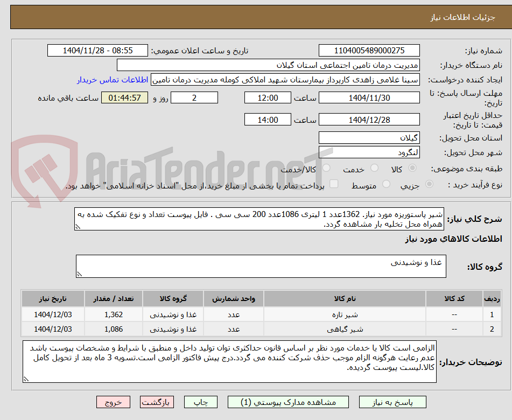Click the پاسخ به نیاز button
The image size is (512, 420).
[x=392, y=402]
